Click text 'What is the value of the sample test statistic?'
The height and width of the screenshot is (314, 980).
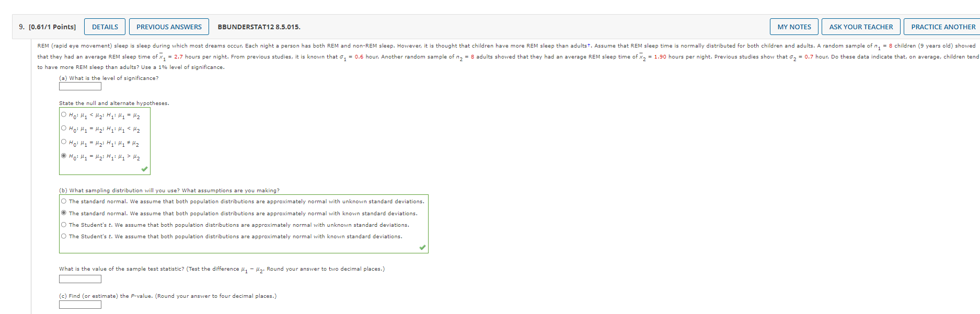point(122,269)
